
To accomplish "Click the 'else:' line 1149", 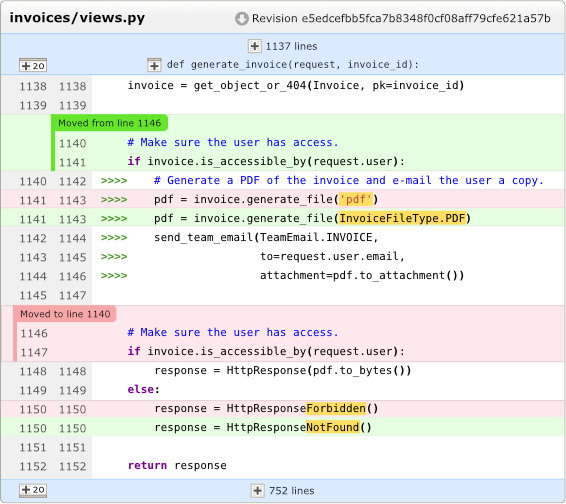I will click(143, 390).
